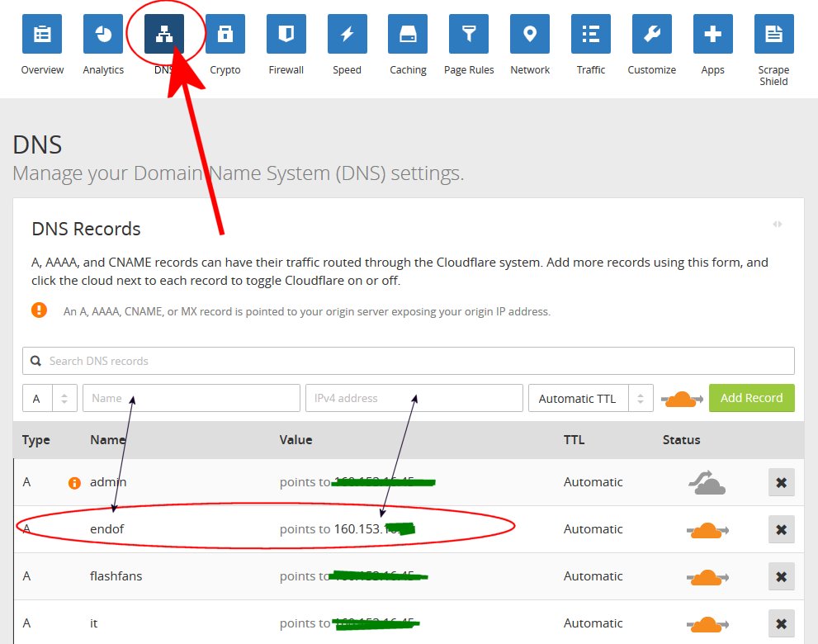The height and width of the screenshot is (644, 818).
Task: Delete the endof DNS record
Action: (x=781, y=529)
